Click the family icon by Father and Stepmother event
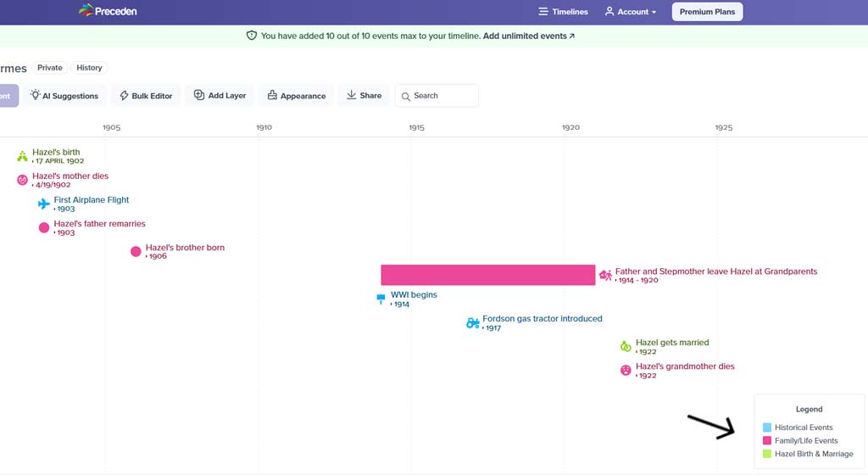 click(605, 275)
